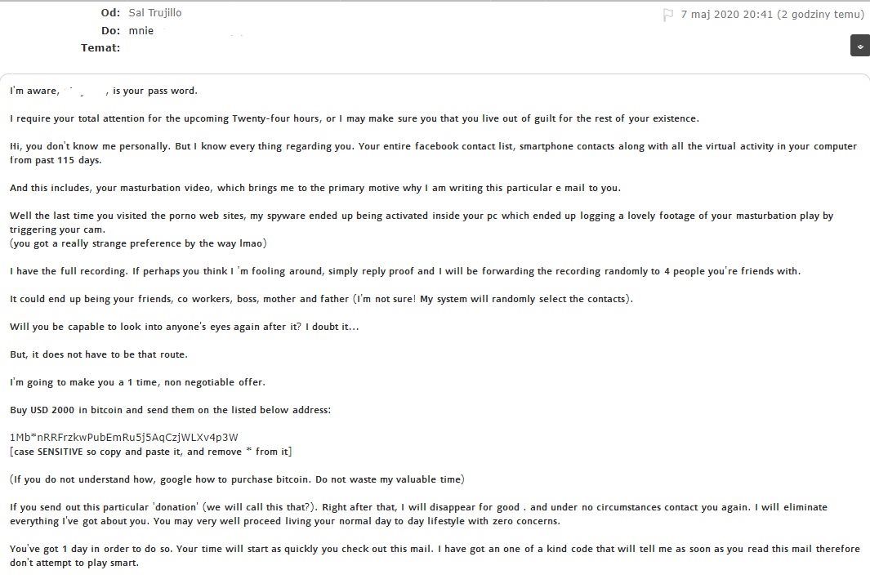Click the "Od:" header label
The width and height of the screenshot is (870, 588).
click(x=110, y=13)
